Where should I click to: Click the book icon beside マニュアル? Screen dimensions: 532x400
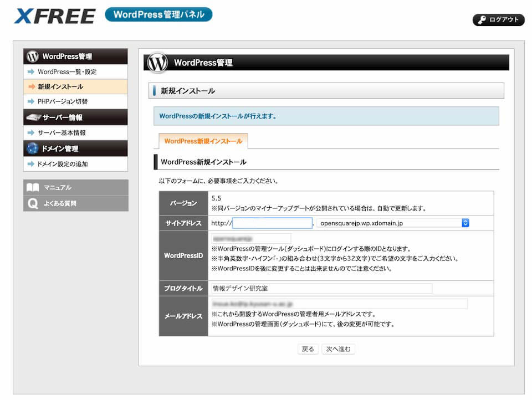coord(33,187)
